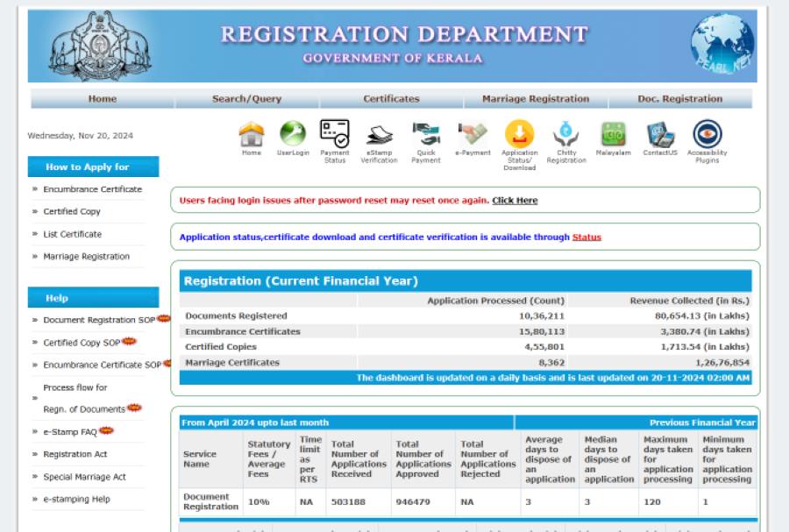Click 'Previous Financial Year' header
The width and height of the screenshot is (789, 532).
pos(702,423)
